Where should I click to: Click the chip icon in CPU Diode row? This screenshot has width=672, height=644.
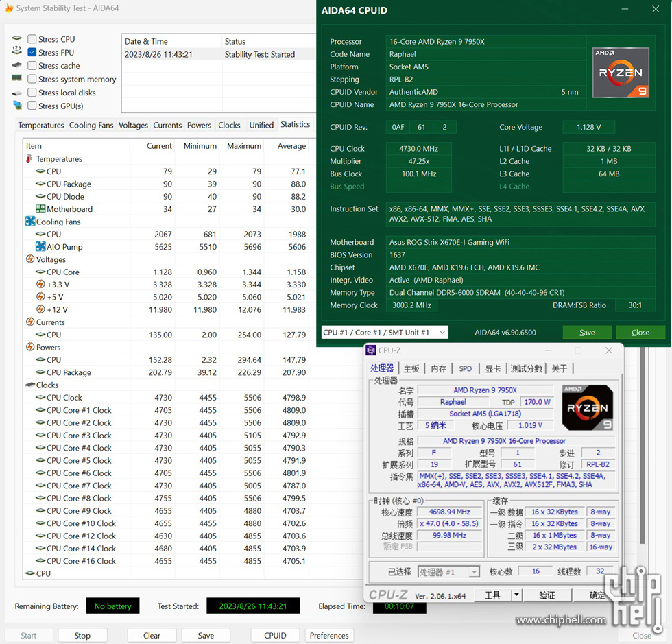40,196
